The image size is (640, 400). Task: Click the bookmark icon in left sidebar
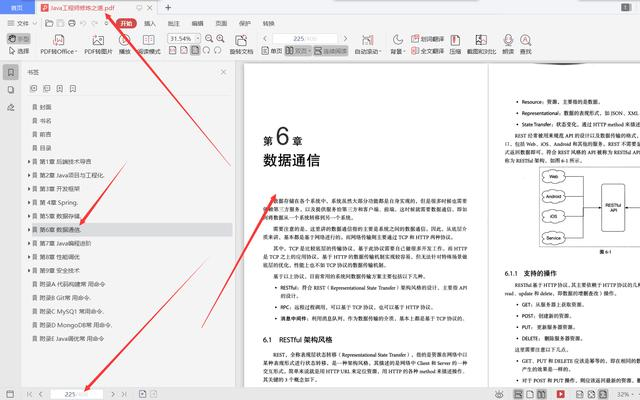coord(11,72)
